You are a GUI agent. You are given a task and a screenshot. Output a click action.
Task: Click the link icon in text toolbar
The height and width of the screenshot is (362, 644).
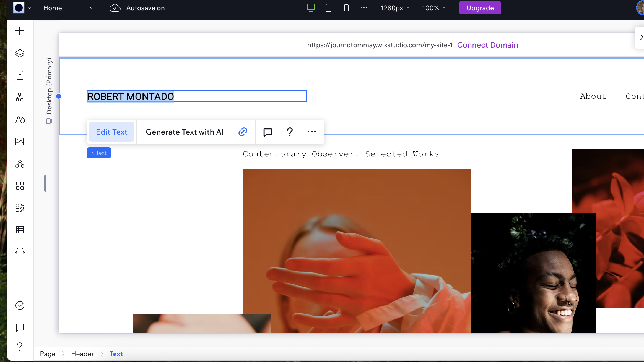click(x=243, y=132)
